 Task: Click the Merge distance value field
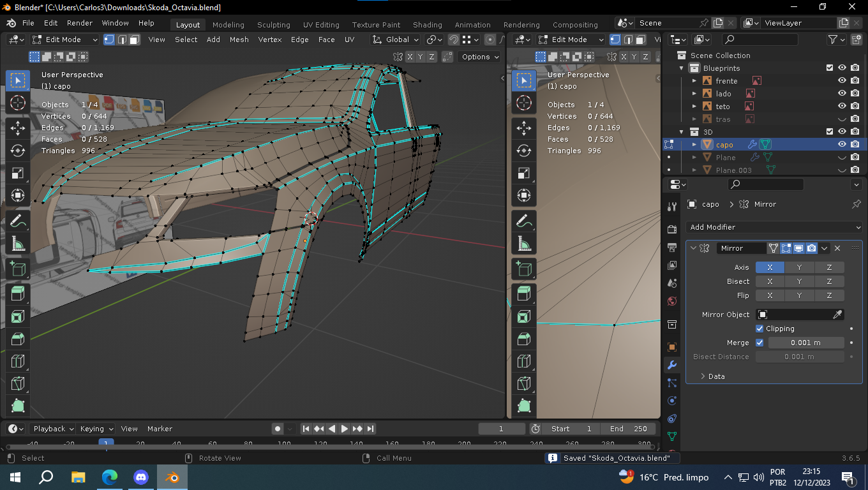pyautogui.click(x=805, y=343)
